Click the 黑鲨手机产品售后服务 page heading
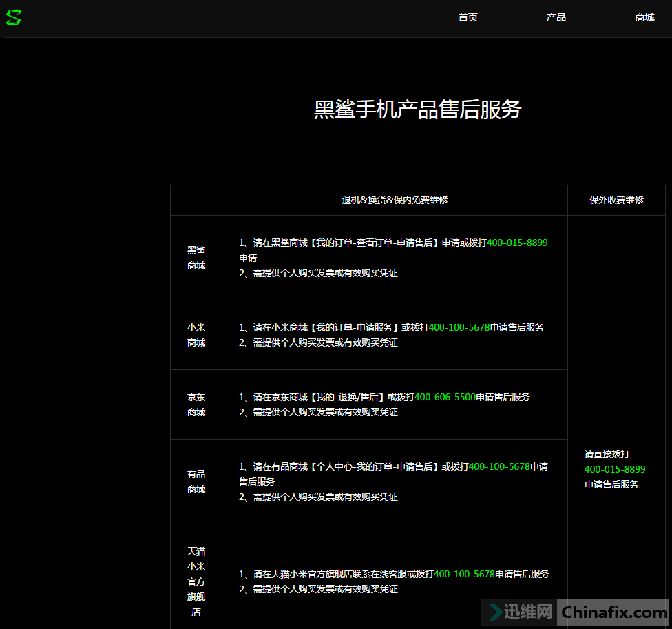This screenshot has width=672, height=629. [x=417, y=110]
